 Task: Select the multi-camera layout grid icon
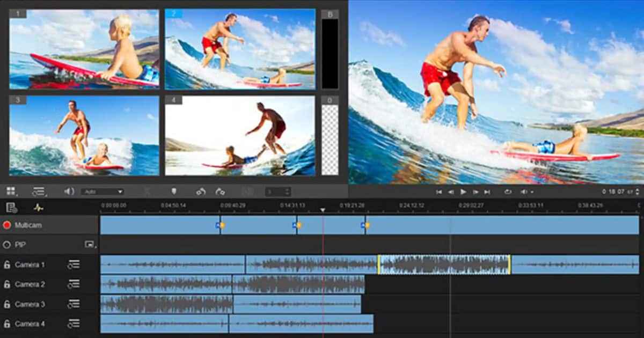tap(11, 190)
